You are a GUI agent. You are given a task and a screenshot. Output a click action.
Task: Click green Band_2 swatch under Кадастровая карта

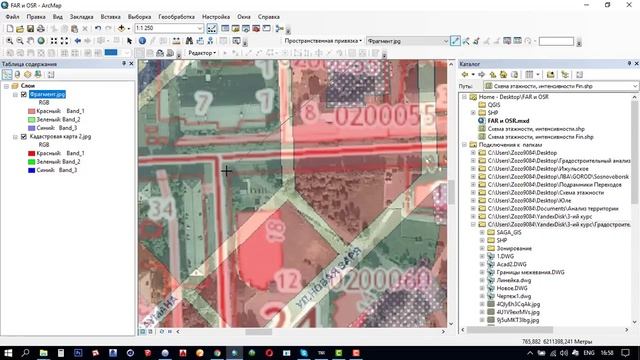[31, 162]
